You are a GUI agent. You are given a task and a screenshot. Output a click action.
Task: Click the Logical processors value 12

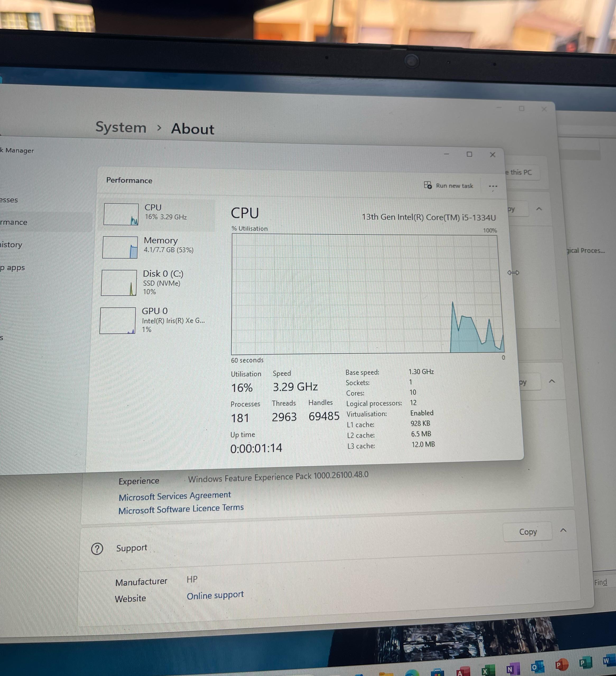click(x=413, y=402)
